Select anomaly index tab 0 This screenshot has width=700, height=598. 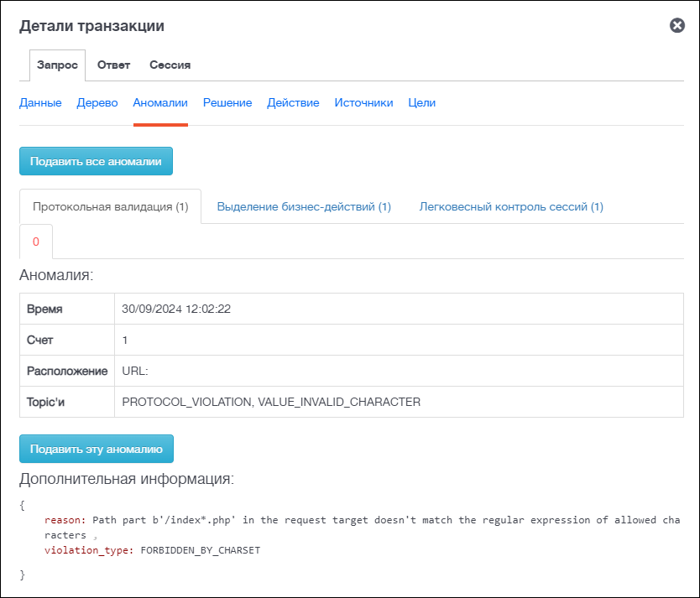pos(36,242)
